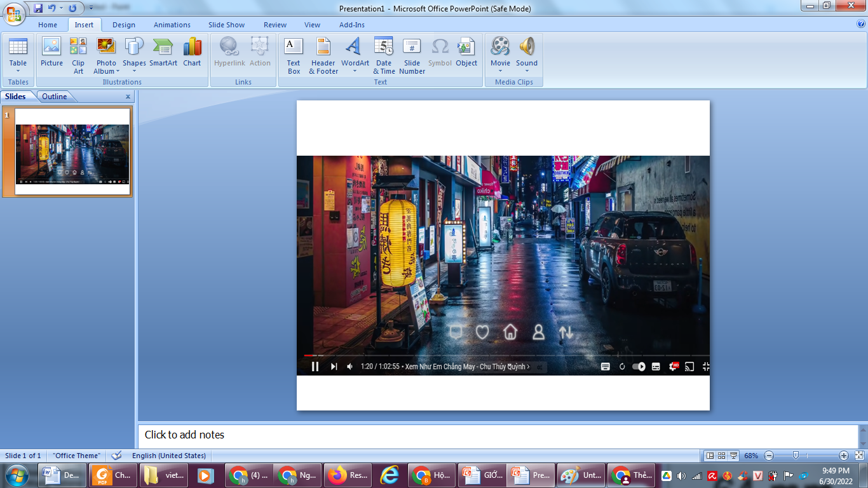
Task: Go to the View ribbon tab
Action: pos(313,25)
